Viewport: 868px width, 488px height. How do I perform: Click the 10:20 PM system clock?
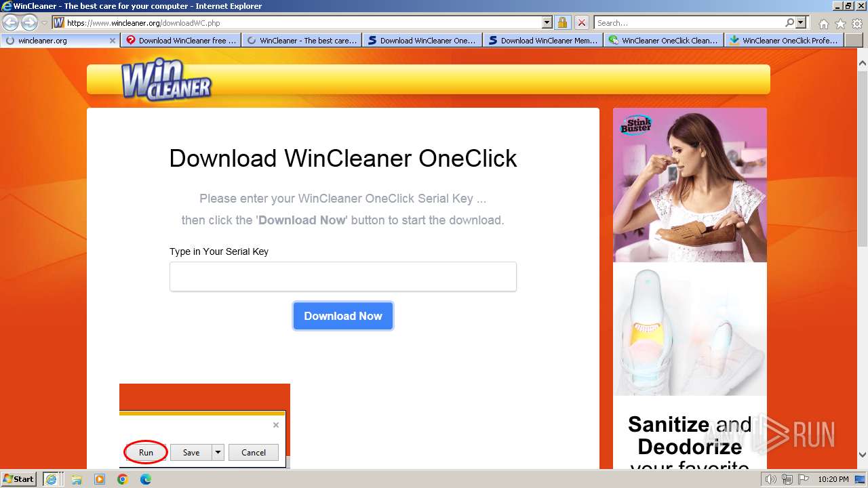pyautogui.click(x=833, y=480)
